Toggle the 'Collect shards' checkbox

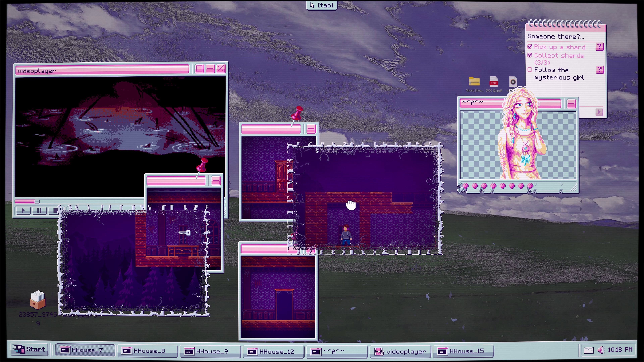(530, 55)
